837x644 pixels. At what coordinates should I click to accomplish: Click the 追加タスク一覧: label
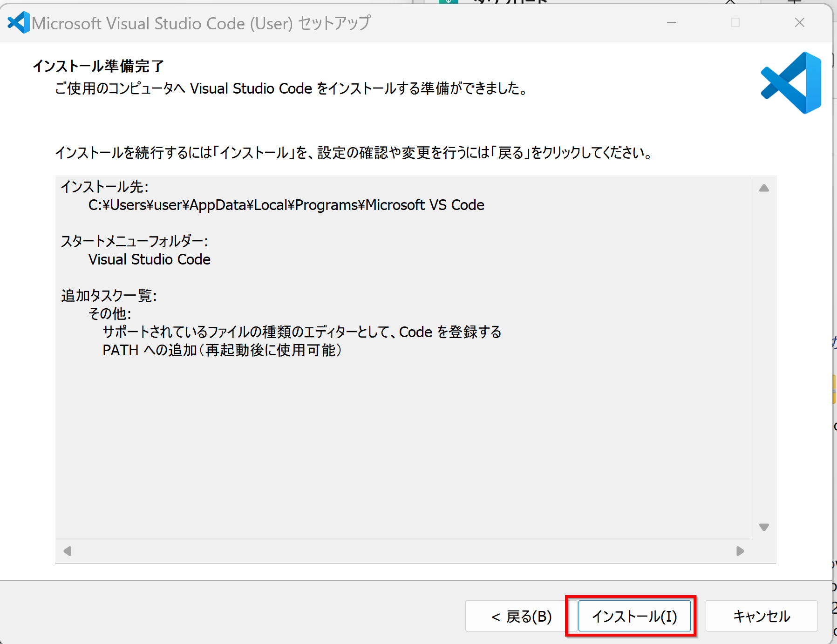click(109, 296)
